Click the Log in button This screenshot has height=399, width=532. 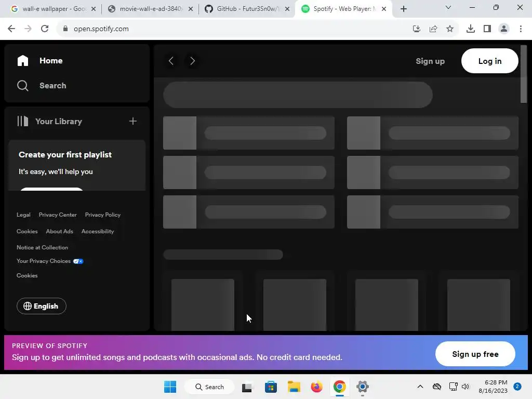point(489,61)
